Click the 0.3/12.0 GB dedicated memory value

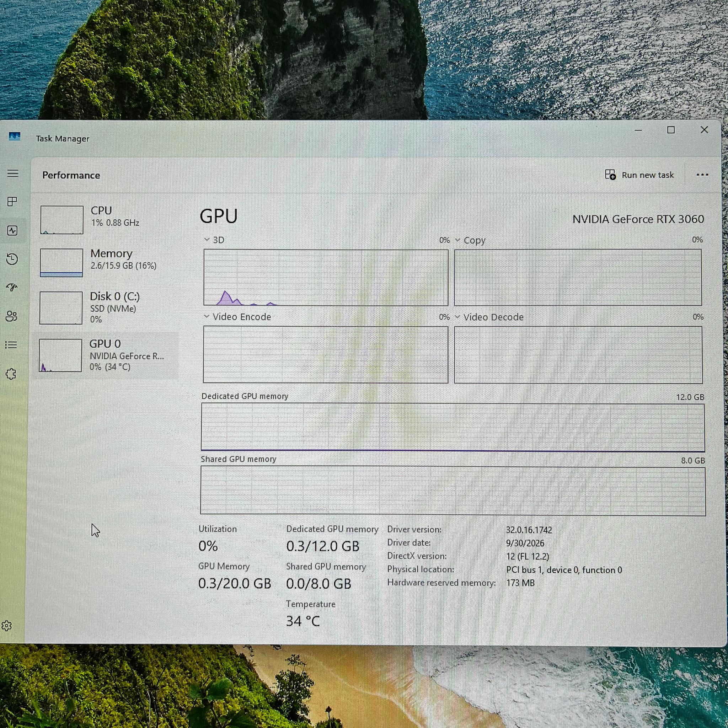(x=323, y=546)
